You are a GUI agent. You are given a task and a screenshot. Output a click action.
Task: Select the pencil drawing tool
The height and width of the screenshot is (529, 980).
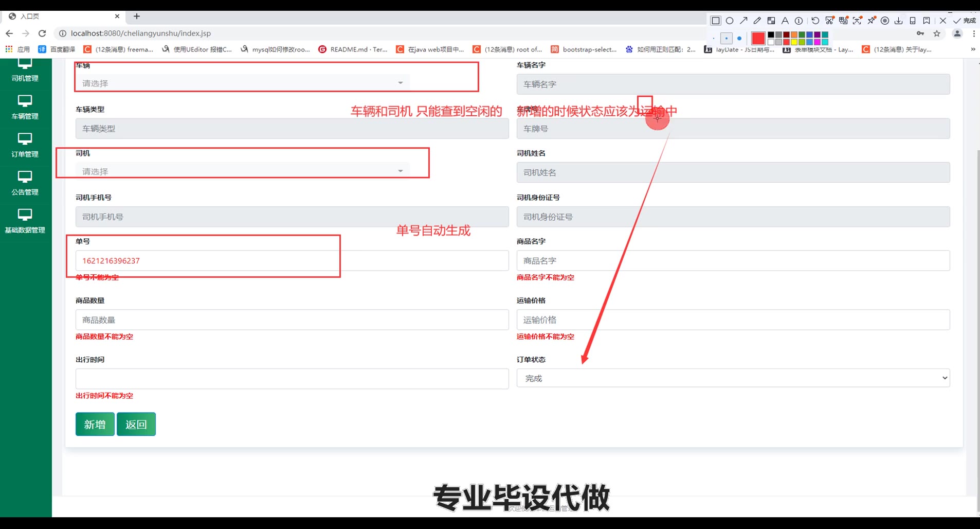click(x=757, y=21)
